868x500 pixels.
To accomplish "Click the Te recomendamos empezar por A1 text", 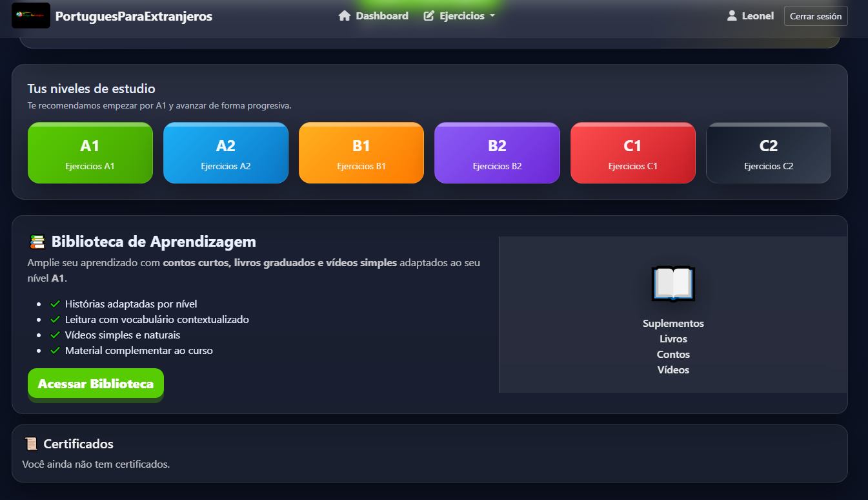I will tap(159, 105).
